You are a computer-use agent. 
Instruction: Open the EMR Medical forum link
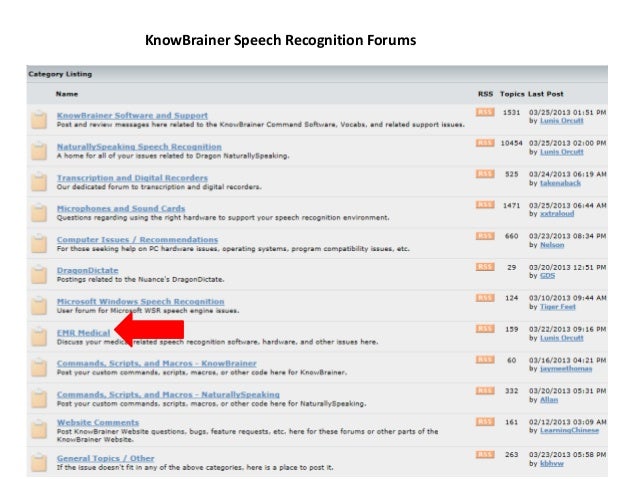(83, 333)
